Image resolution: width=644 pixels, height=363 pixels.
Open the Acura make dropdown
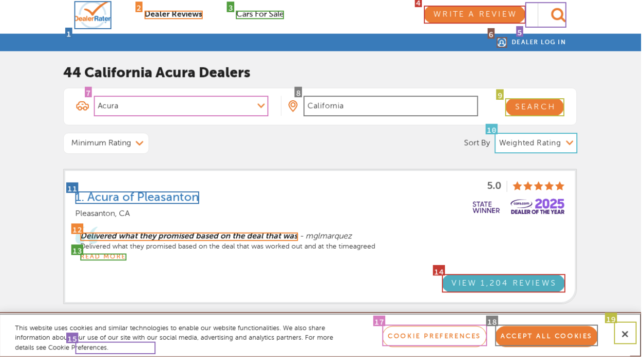(x=181, y=106)
